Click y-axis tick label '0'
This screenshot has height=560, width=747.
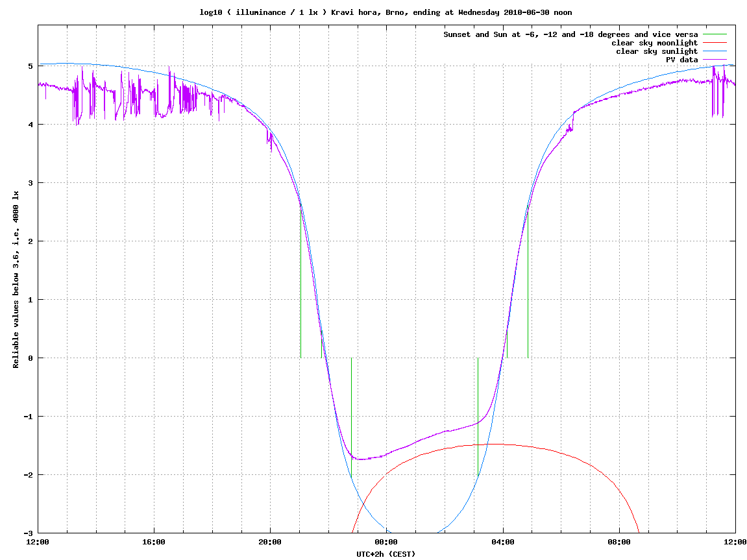click(x=31, y=358)
